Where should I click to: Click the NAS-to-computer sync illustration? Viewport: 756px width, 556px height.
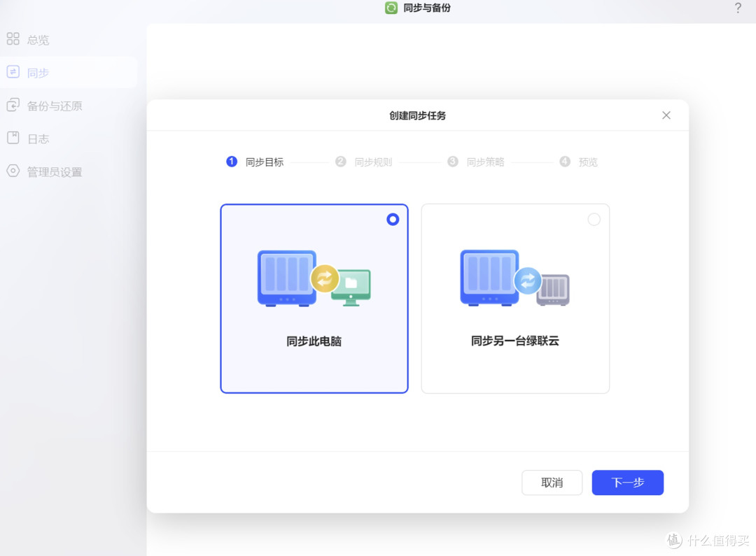tap(314, 278)
